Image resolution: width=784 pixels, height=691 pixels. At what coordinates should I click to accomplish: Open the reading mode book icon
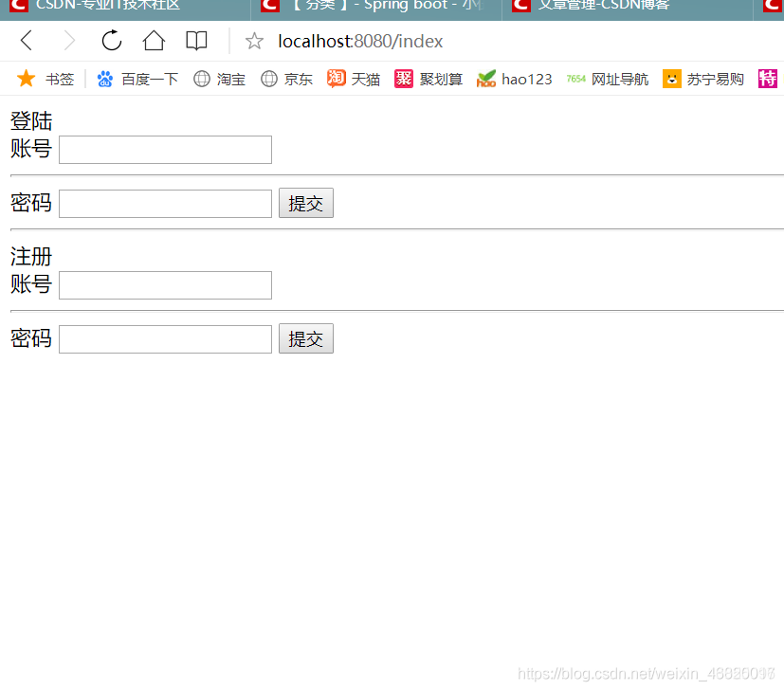click(x=196, y=41)
